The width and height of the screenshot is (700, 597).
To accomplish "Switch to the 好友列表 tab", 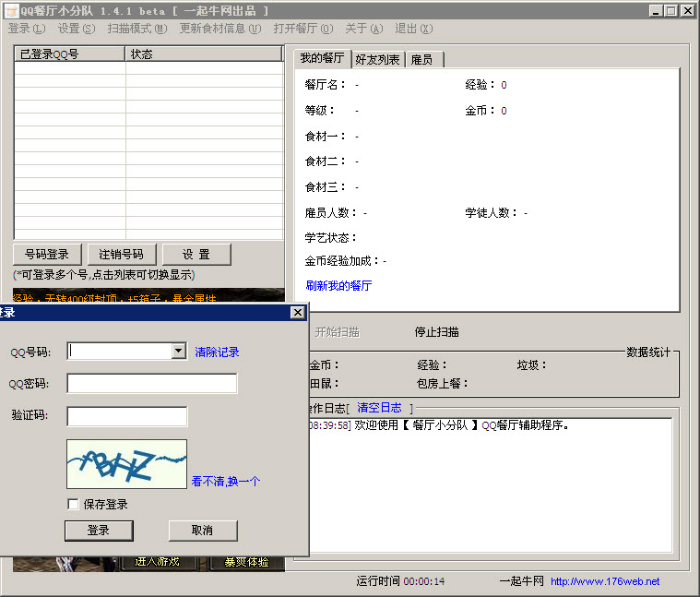I will (x=378, y=59).
